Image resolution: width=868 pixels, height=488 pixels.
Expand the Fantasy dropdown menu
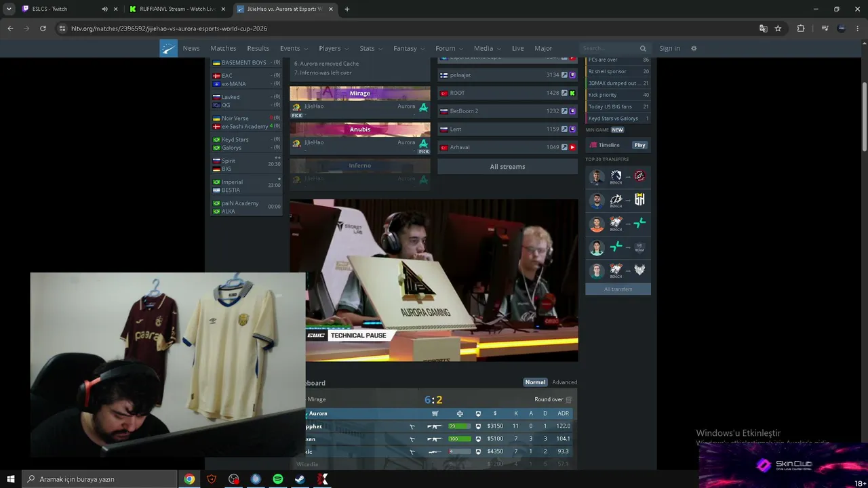click(x=409, y=49)
